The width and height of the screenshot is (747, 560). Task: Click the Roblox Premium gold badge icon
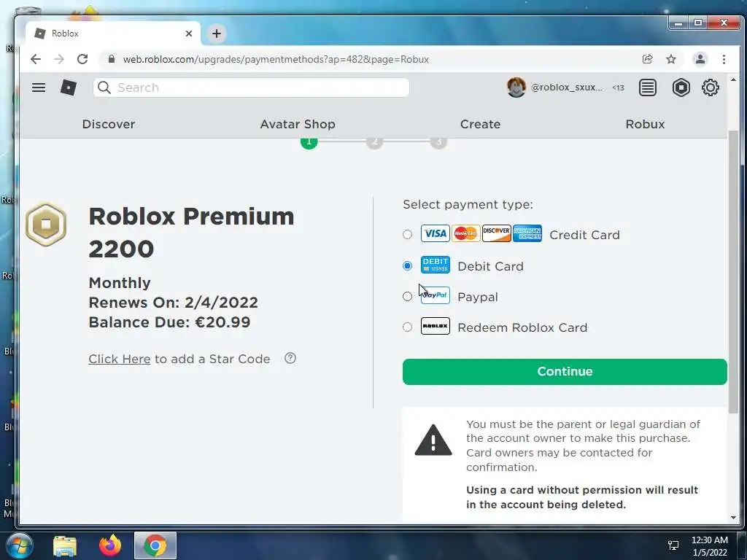(46, 225)
